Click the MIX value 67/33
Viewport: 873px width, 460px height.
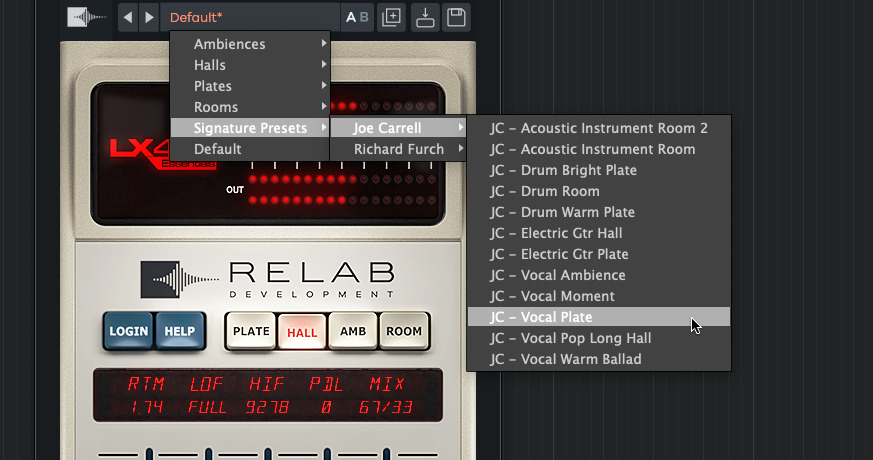coord(386,408)
